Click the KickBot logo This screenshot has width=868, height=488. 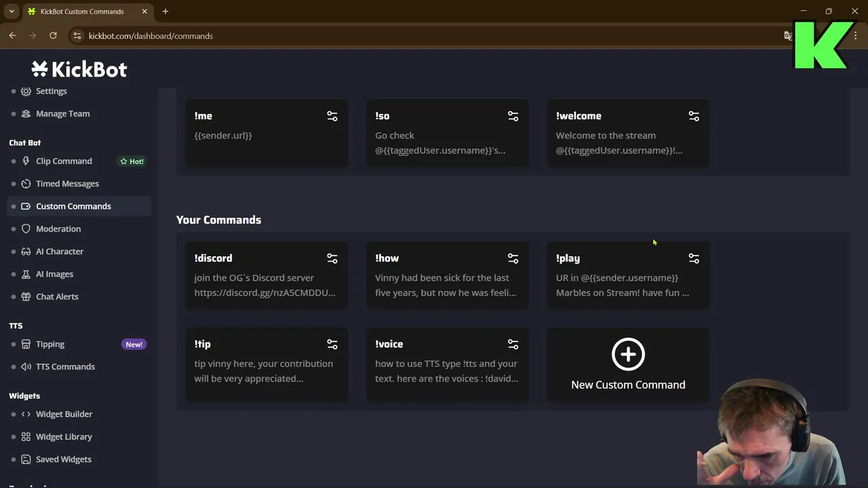pos(79,69)
